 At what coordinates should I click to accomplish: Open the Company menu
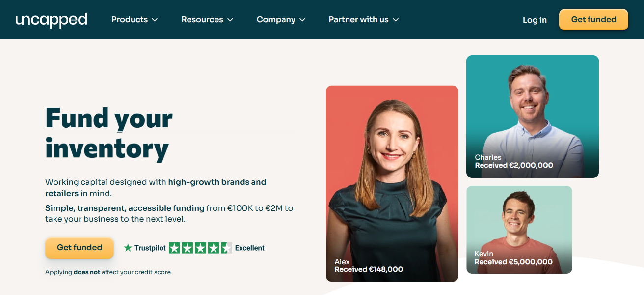point(276,20)
